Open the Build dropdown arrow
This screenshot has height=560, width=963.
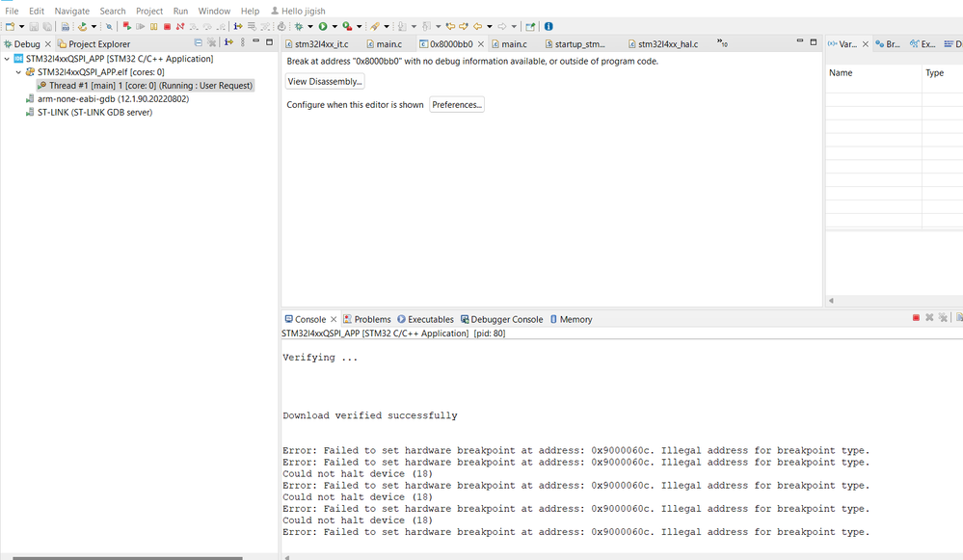click(x=94, y=26)
